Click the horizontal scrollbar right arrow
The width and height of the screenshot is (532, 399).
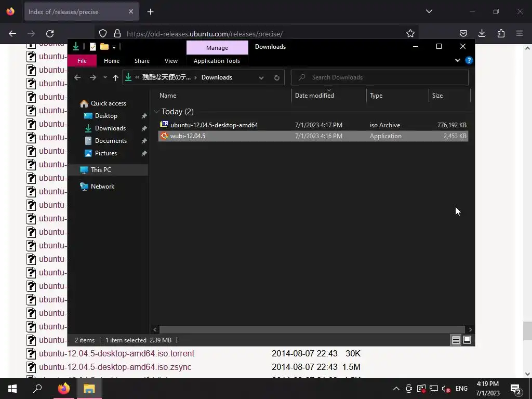click(470, 329)
